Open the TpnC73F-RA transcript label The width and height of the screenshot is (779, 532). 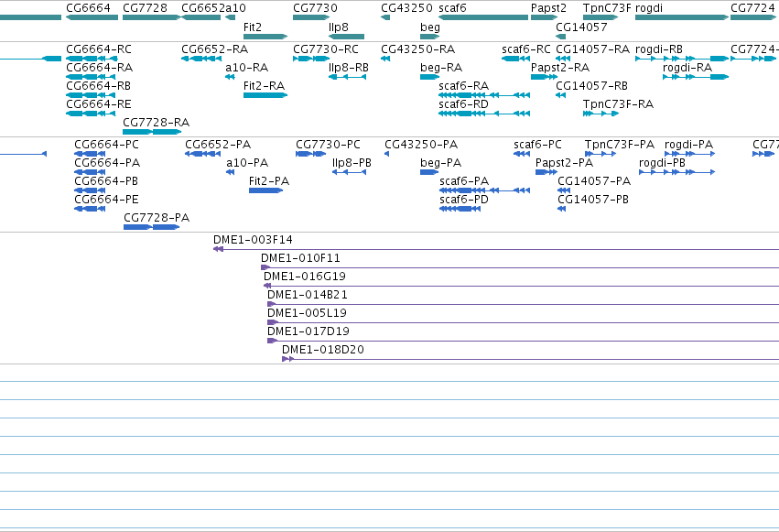point(619,104)
